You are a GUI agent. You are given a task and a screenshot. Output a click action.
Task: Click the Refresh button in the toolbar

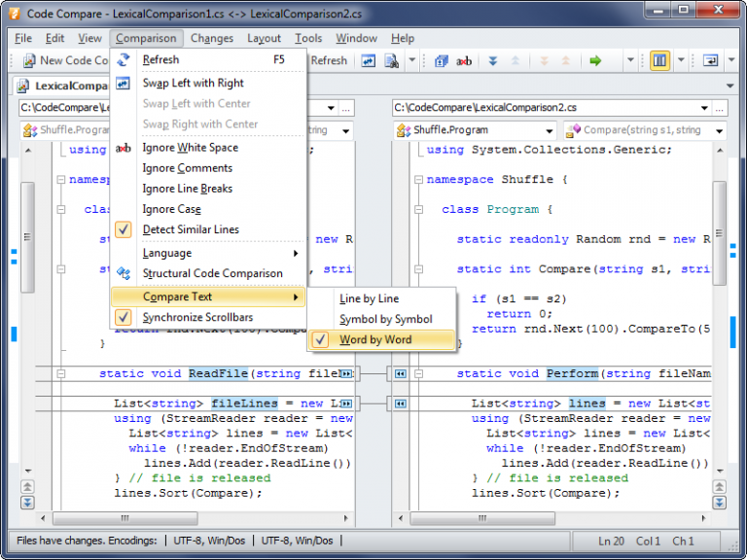pyautogui.click(x=328, y=60)
